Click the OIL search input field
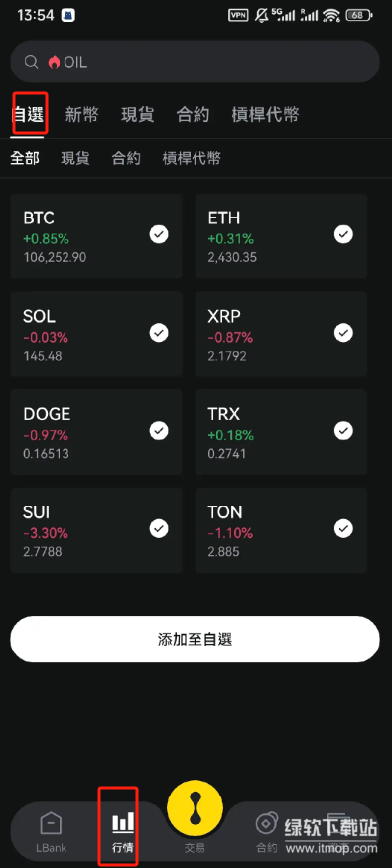Viewport: 392px width, 868px height. point(195,62)
